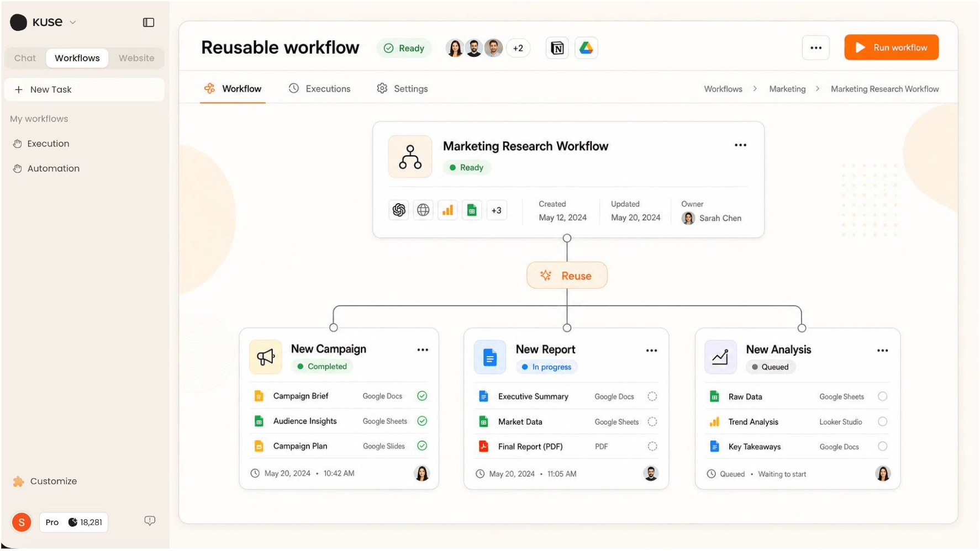This screenshot has width=980, height=551.
Task: Toggle Key Takeaways status circle
Action: click(883, 447)
